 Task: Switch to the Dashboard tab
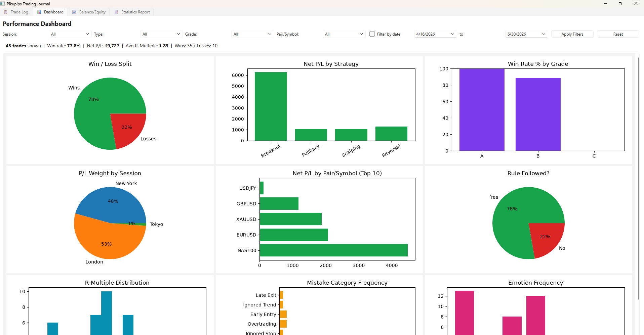tap(50, 12)
